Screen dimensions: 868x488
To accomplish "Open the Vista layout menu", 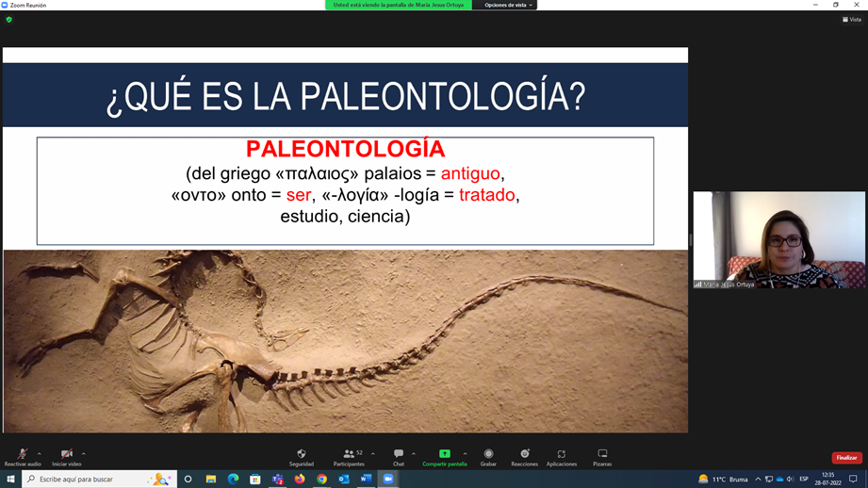I will (852, 20).
